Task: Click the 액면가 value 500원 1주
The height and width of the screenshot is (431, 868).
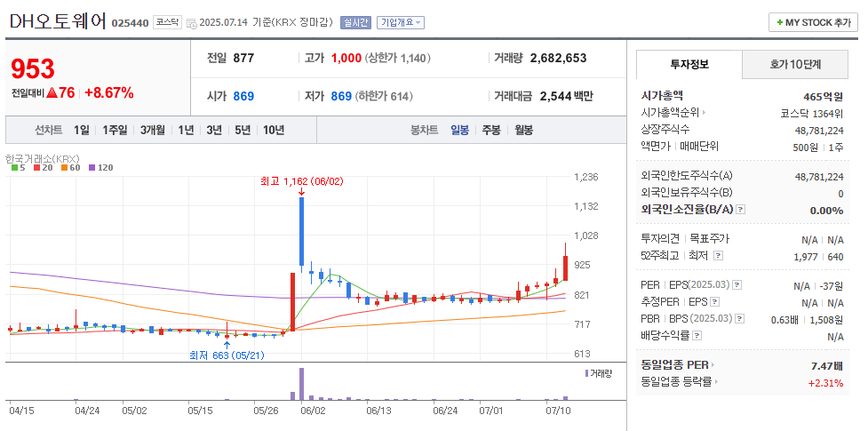Action: point(818,148)
